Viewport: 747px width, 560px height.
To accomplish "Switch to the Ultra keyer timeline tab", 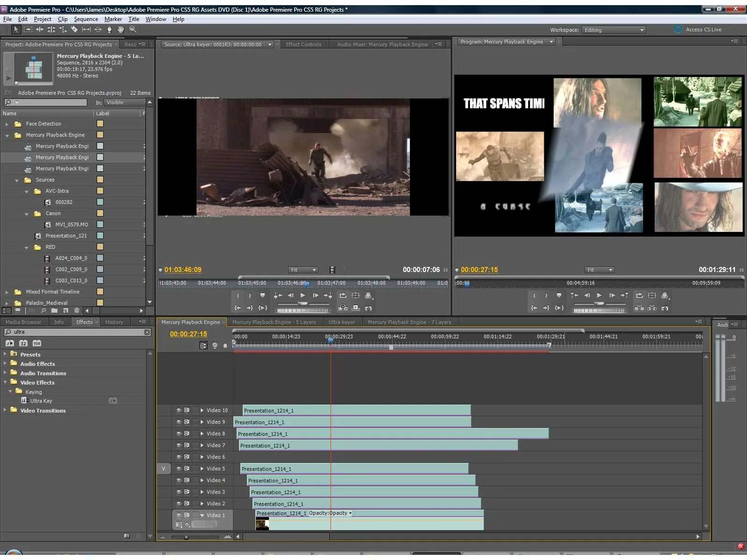I will [341, 322].
